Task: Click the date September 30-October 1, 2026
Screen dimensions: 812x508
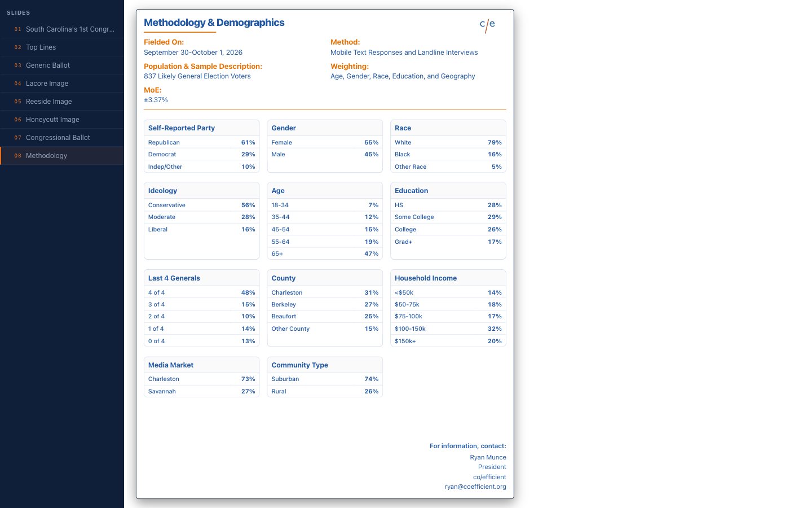Action: [193, 52]
